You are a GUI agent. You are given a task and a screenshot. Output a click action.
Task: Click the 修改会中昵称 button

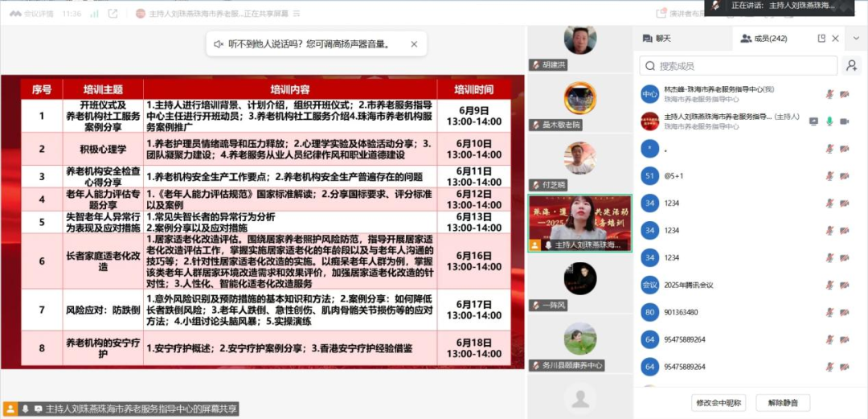click(719, 402)
